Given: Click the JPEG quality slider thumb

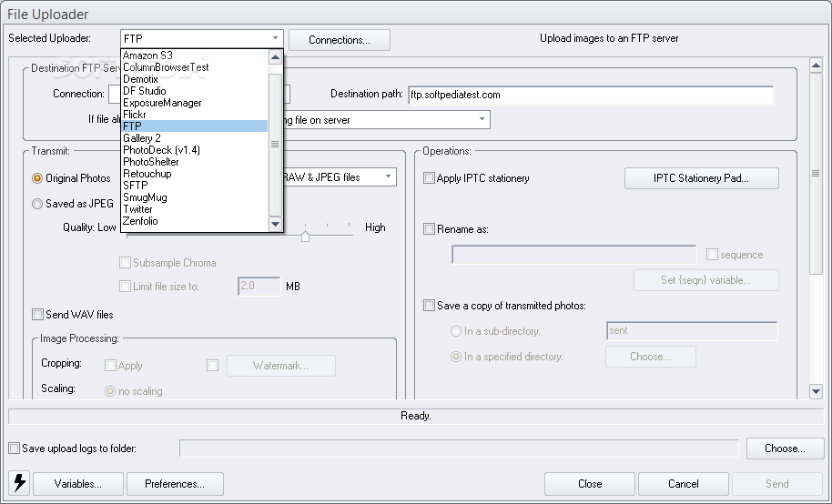Looking at the screenshot, I should [x=305, y=236].
